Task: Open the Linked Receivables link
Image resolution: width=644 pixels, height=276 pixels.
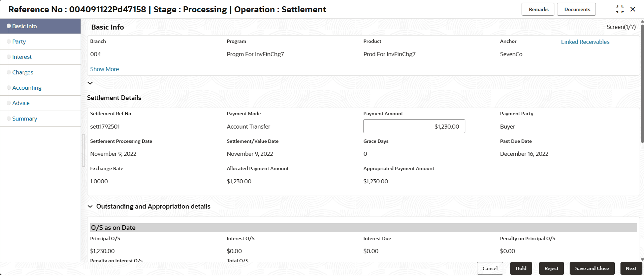Action: [x=585, y=42]
